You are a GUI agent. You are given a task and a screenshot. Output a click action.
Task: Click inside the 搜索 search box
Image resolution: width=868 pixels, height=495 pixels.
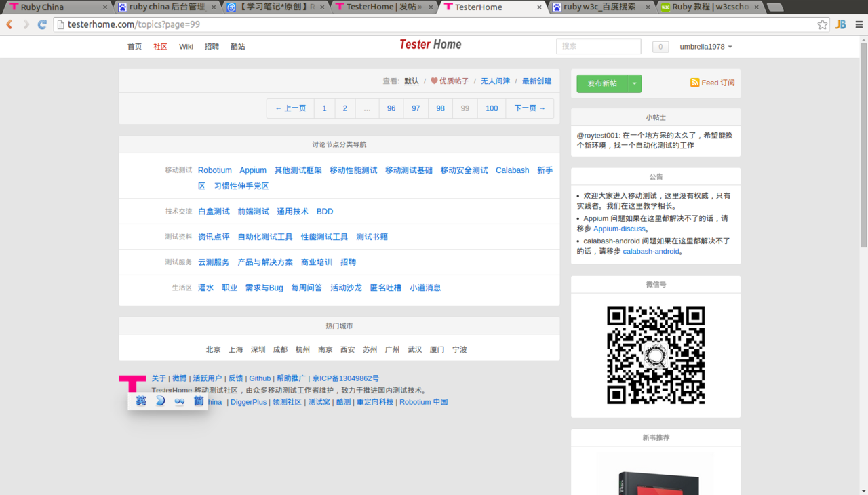click(x=598, y=46)
